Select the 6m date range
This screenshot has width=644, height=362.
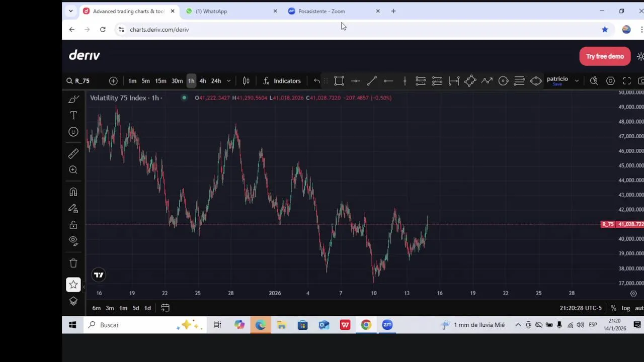pos(97,308)
